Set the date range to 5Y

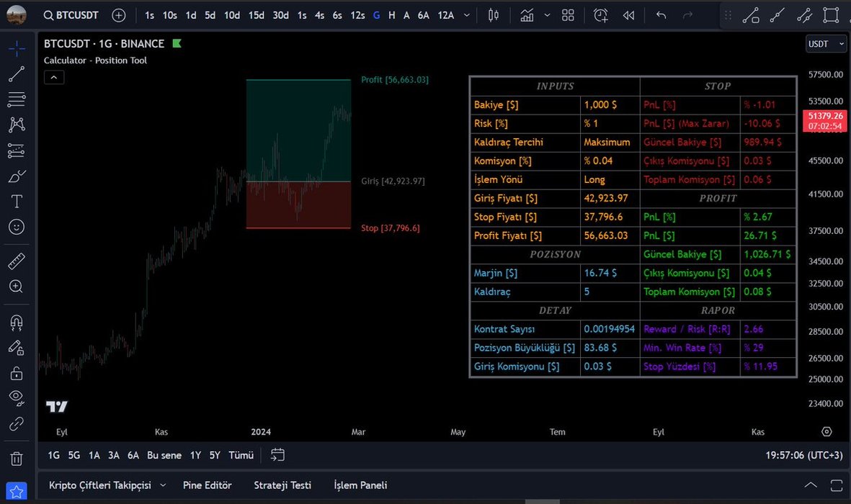click(x=215, y=455)
